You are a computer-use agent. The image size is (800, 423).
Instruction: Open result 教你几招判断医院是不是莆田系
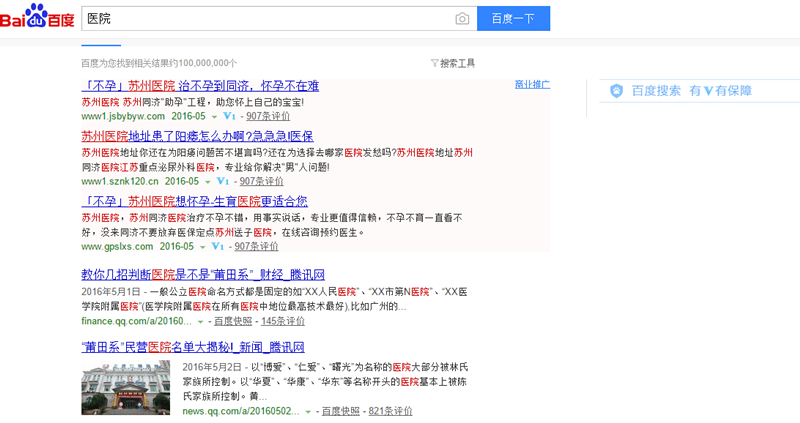[203, 275]
